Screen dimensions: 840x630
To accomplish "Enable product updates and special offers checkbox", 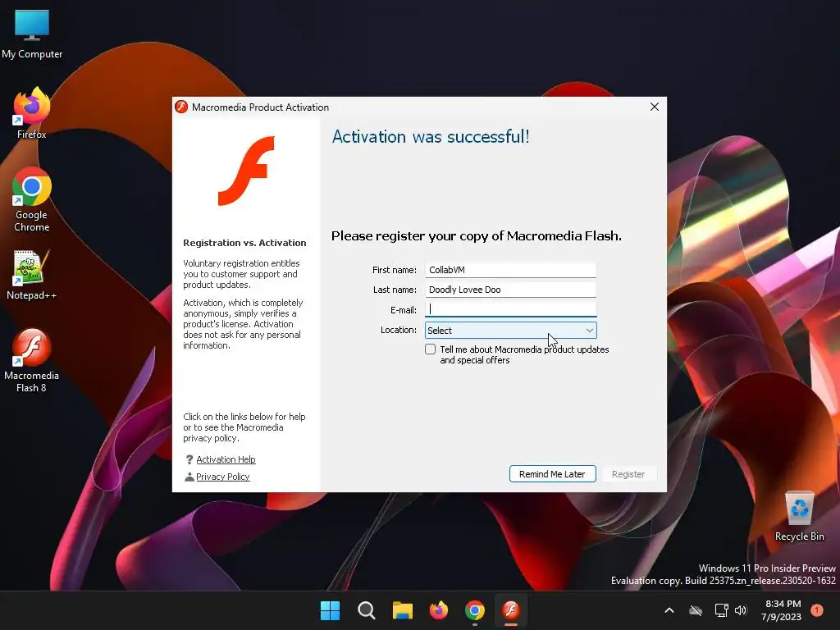I will [430, 349].
